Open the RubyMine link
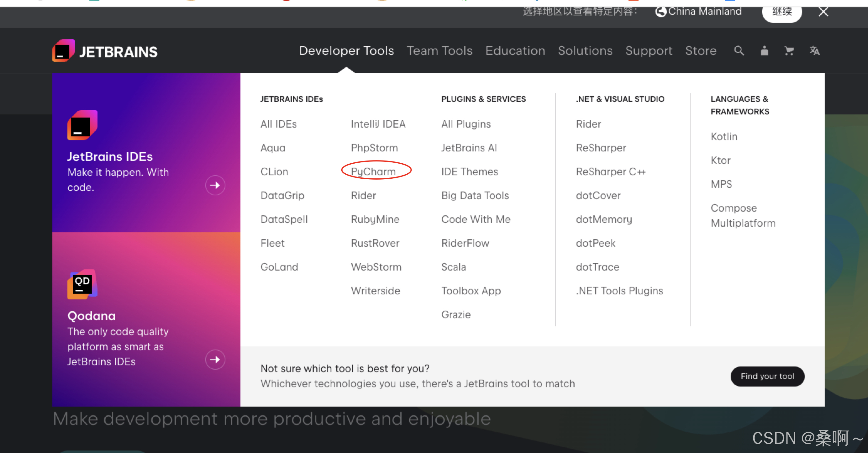Image resolution: width=868 pixels, height=453 pixels. pyautogui.click(x=375, y=219)
